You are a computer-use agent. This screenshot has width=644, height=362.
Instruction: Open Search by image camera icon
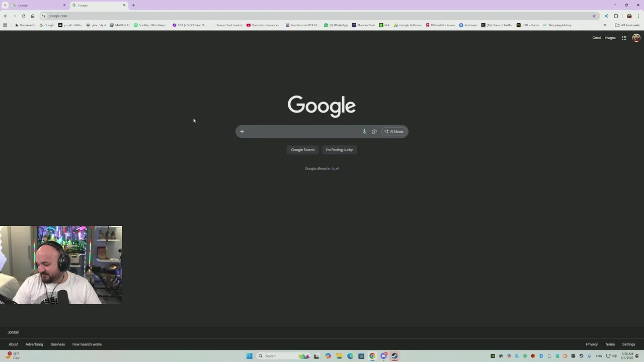click(374, 132)
